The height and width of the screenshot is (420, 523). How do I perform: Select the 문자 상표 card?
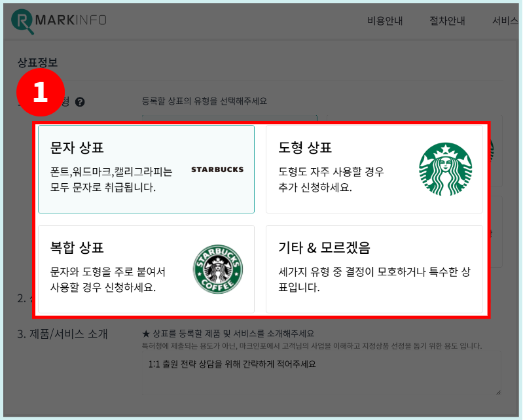coord(146,169)
